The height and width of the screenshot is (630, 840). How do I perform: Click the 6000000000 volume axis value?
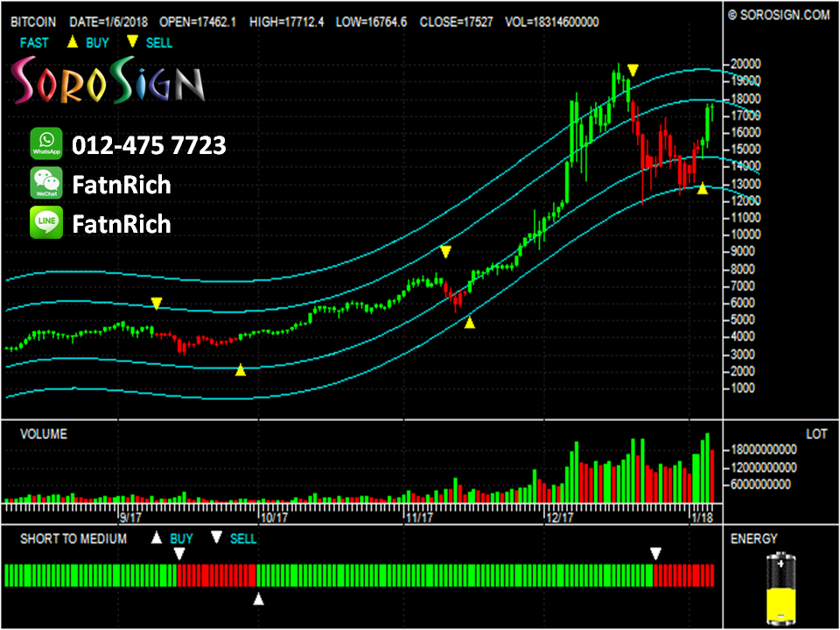759,484
